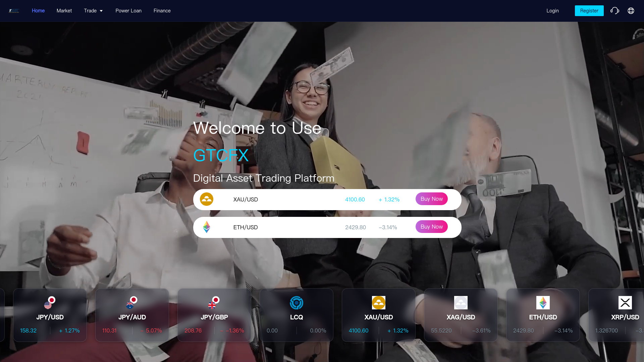This screenshot has width=644, height=362.
Task: Open customer support headset icon
Action: [614, 11]
